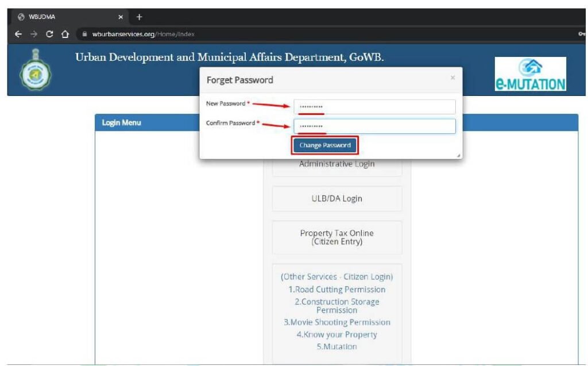Image resolution: width=588 pixels, height=366 pixels.
Task: Close the Forget Password dialog
Action: tap(452, 78)
